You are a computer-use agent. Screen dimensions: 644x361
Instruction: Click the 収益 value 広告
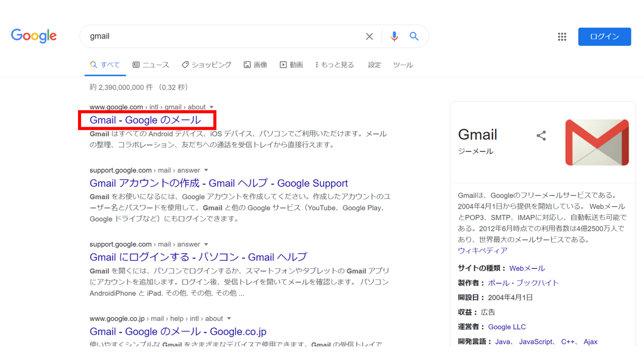tap(488, 312)
